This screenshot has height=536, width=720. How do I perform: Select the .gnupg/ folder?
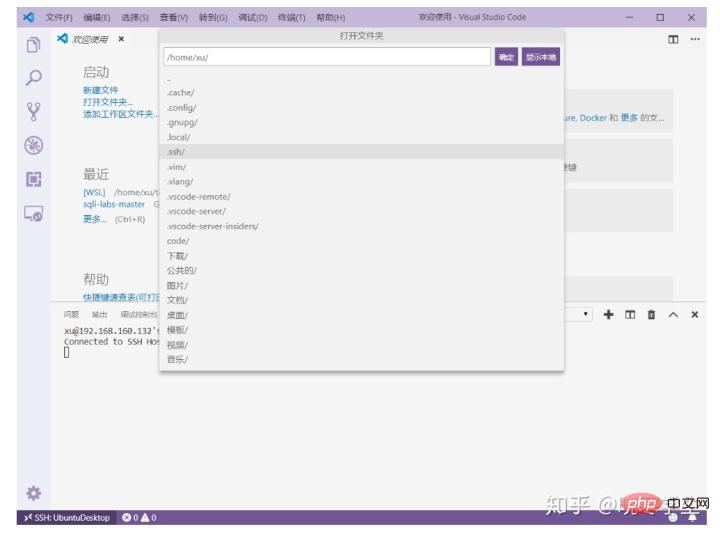(362, 122)
